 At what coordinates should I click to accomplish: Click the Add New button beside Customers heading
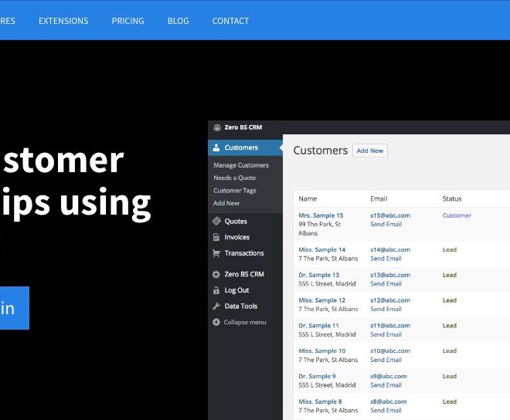pos(370,151)
